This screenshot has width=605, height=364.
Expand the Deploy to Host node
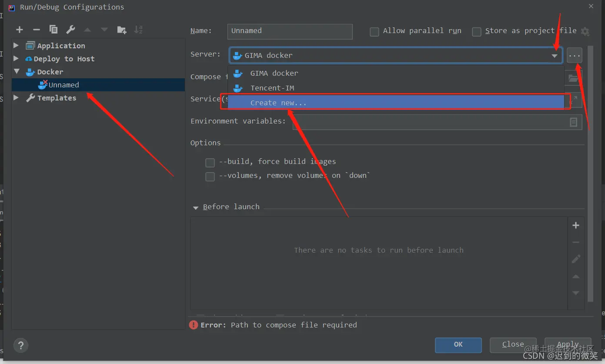tap(17, 59)
